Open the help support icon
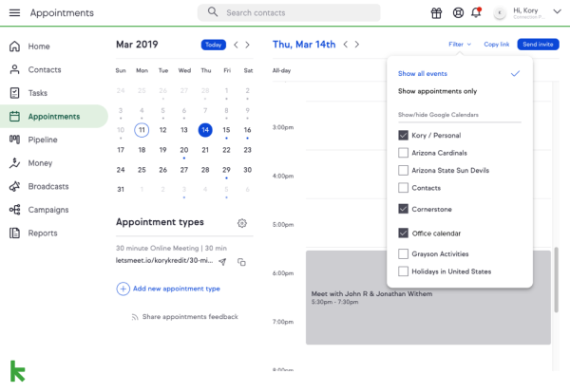The width and height of the screenshot is (570, 392). (457, 13)
